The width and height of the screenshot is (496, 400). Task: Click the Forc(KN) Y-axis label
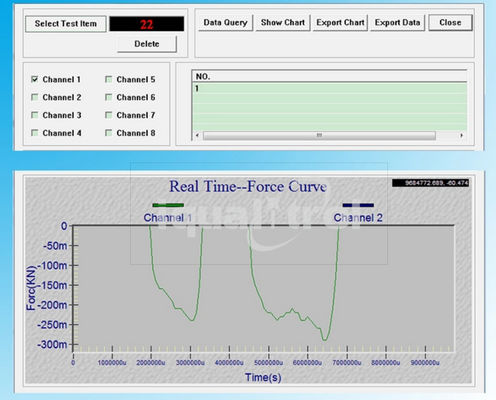(31, 288)
